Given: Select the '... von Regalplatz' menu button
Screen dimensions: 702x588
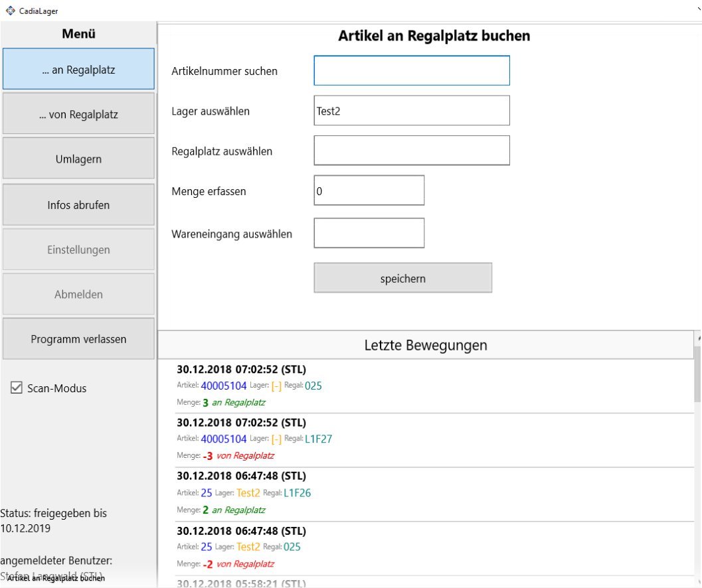Looking at the screenshot, I should tap(78, 114).
